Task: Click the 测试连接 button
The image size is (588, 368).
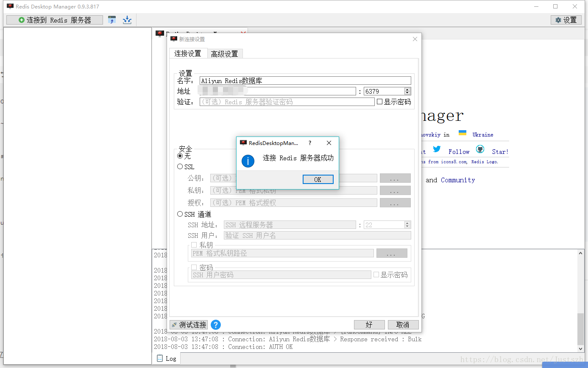Action: pyautogui.click(x=189, y=325)
